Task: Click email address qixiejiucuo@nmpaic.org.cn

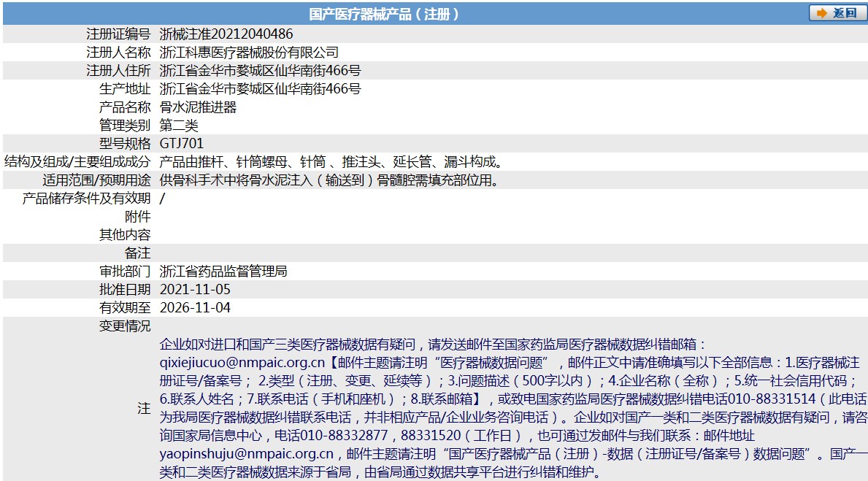Action: click(242, 363)
